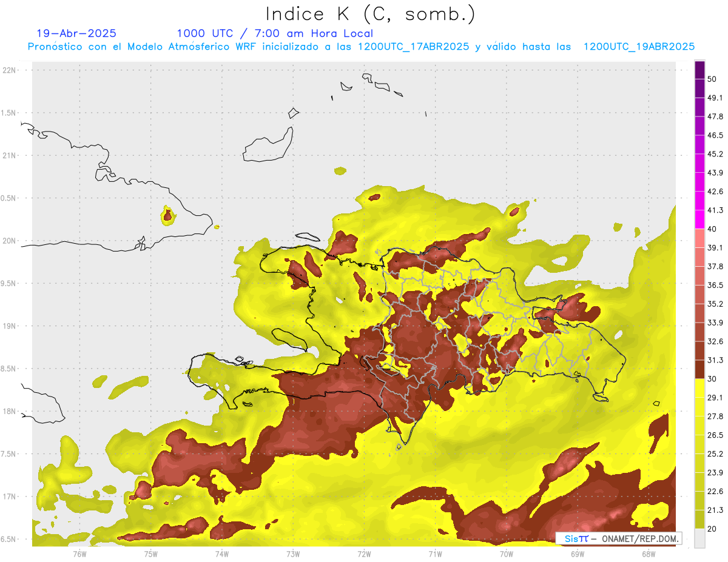Click the 42.6 color scale label
Screen dimensions: 728x562
coord(716,192)
